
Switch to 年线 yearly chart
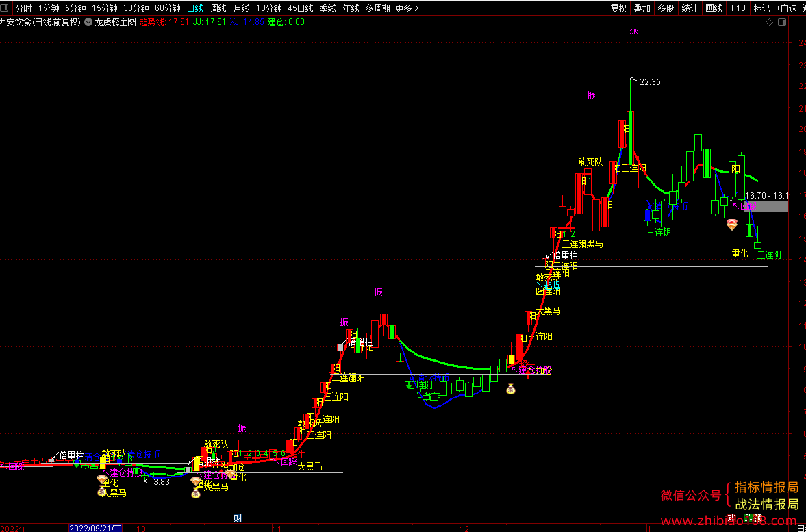coord(351,8)
